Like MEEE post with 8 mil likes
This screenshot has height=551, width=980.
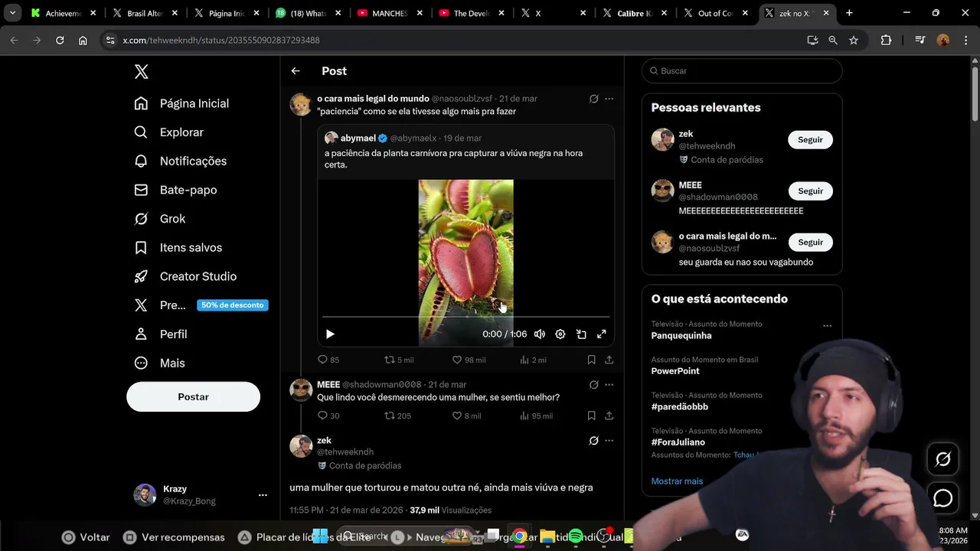(x=466, y=416)
